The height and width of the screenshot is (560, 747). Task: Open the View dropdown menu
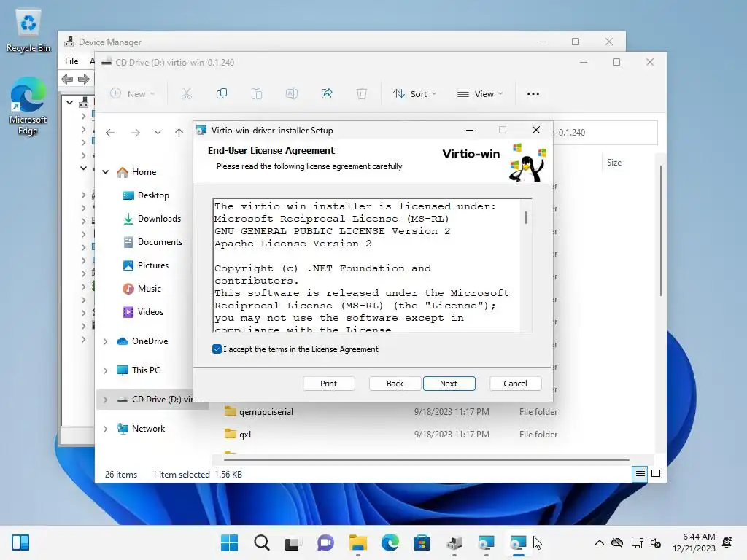[480, 94]
